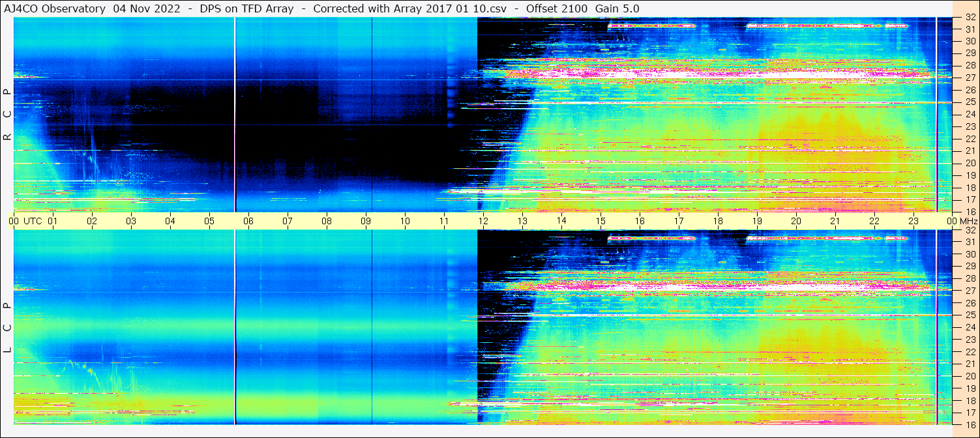This screenshot has width=980, height=438.
Task: Click "32" MHz tick of RCP panel
Action: 970,18
